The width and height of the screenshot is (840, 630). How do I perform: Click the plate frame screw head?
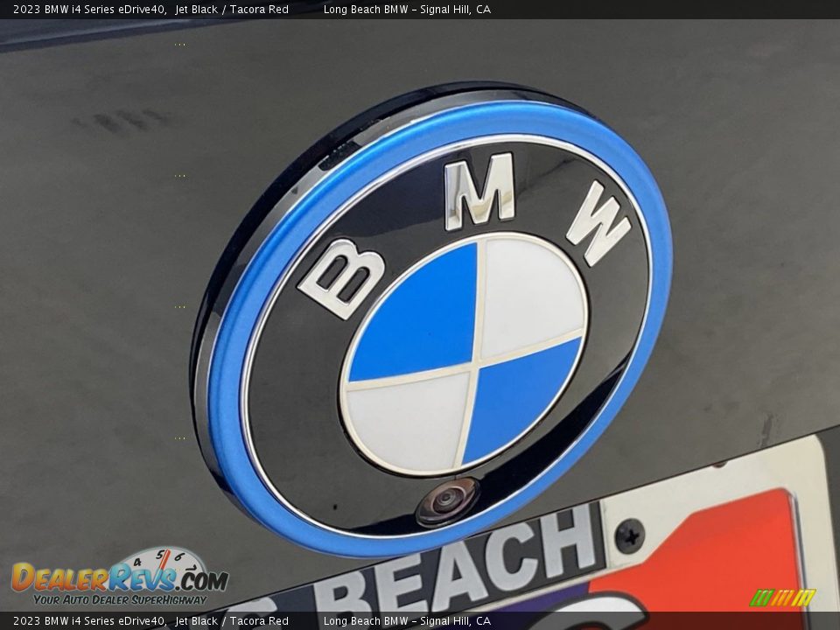629,535
